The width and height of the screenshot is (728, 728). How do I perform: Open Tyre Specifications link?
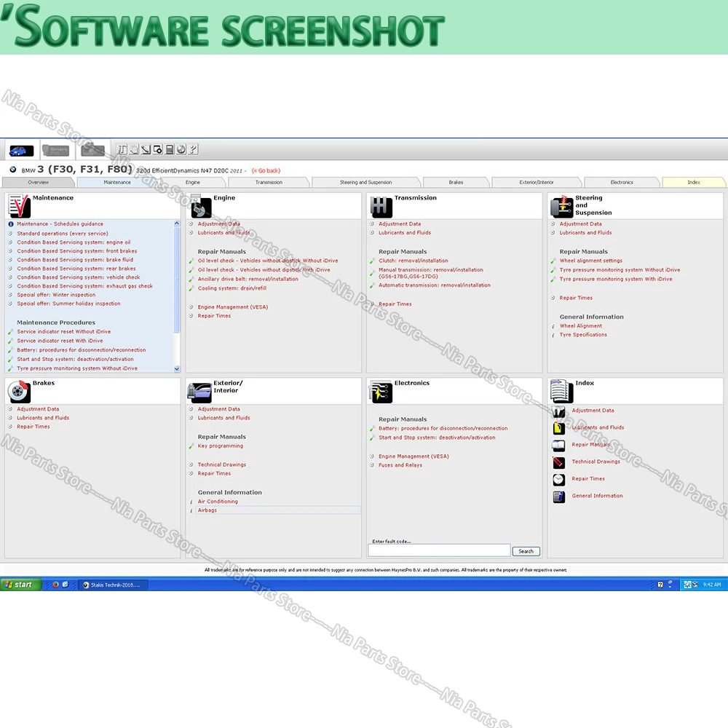coord(583,335)
